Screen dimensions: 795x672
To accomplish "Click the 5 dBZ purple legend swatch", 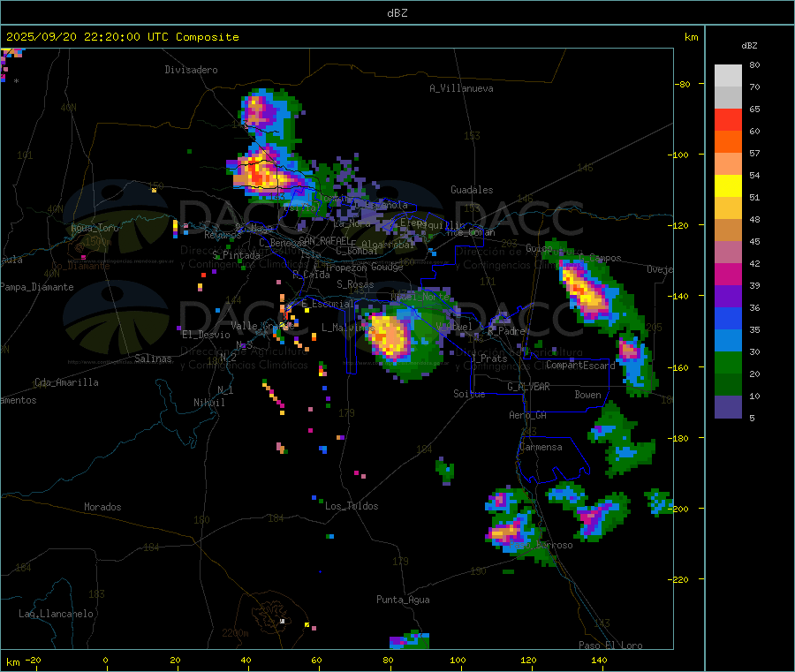I will pyautogui.click(x=728, y=407).
